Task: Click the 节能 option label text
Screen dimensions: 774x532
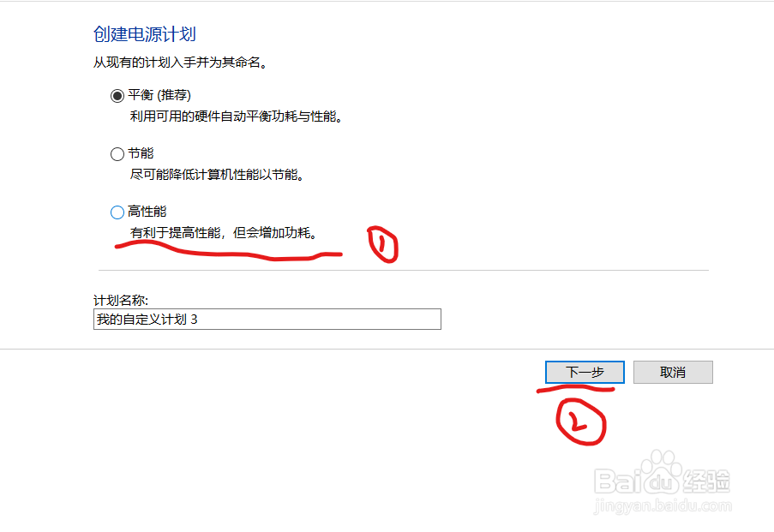Action: (x=141, y=153)
